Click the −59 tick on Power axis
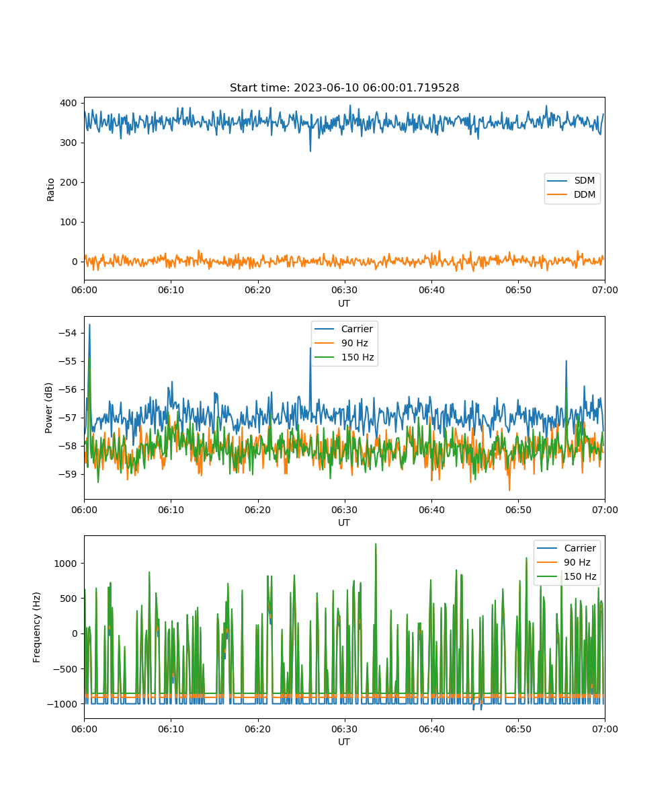672x807 pixels. point(69,474)
